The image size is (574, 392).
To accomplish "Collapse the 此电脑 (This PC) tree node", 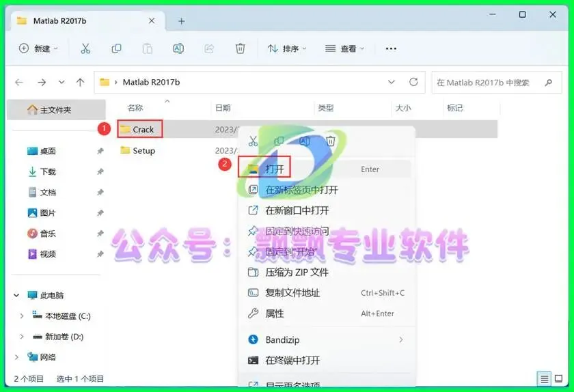I will (x=16, y=295).
